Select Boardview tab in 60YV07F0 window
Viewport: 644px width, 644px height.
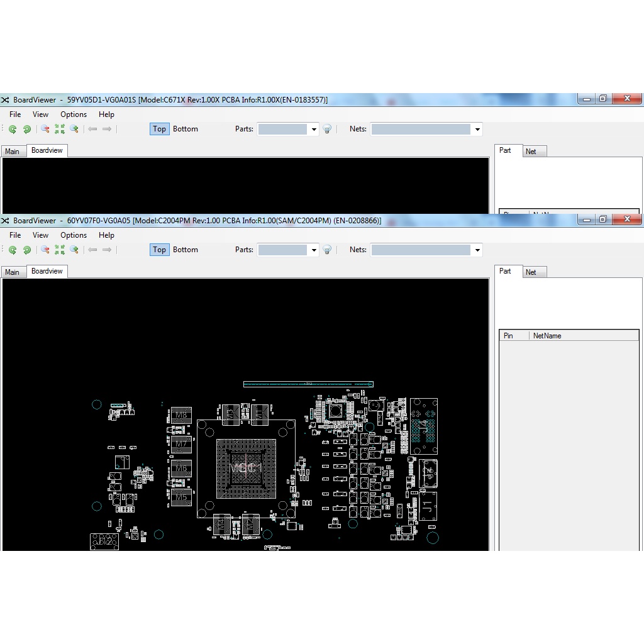click(x=47, y=272)
